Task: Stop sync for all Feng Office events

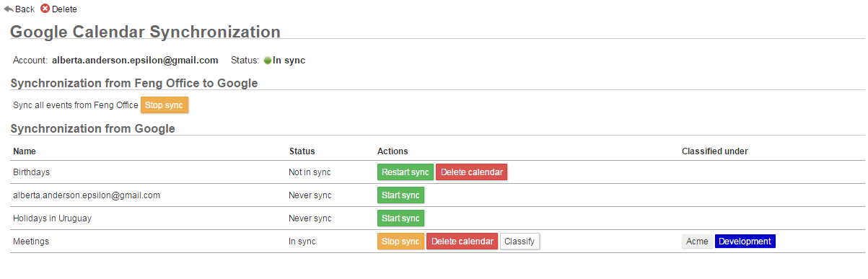Action: 165,105
